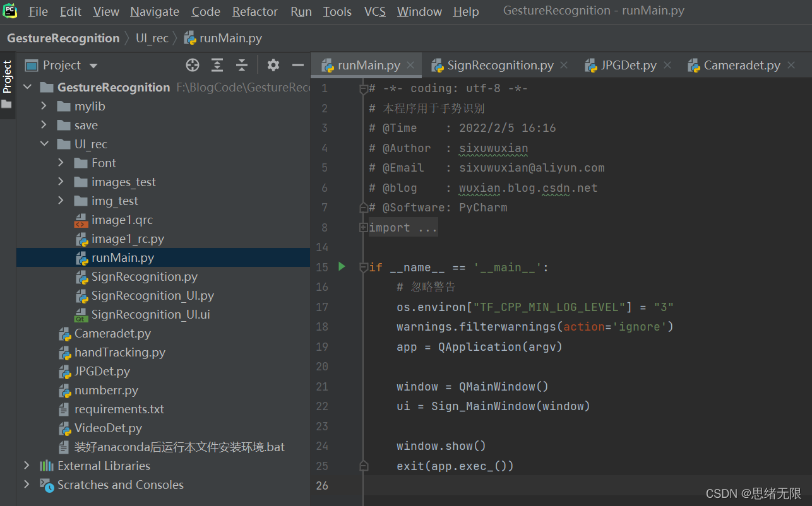Unfold the collapsed import block on line 8
This screenshot has height=506, width=812.
click(363, 228)
